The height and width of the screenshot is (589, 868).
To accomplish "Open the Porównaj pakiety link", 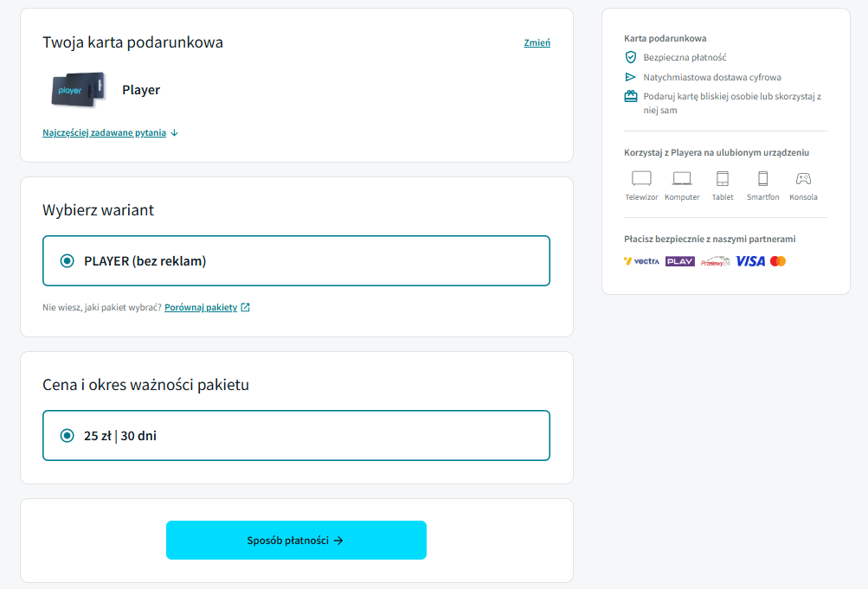I will coord(201,308).
